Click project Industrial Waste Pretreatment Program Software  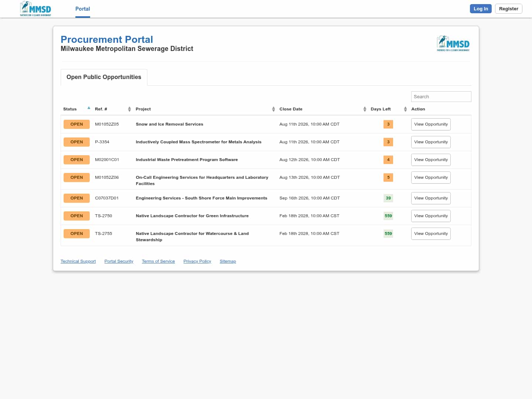pyautogui.click(x=187, y=160)
